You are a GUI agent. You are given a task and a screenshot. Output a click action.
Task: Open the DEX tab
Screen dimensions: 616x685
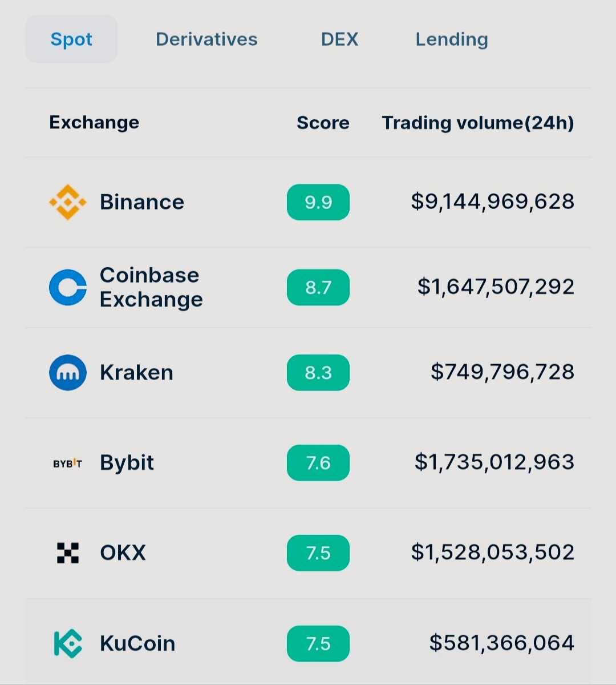coord(339,39)
